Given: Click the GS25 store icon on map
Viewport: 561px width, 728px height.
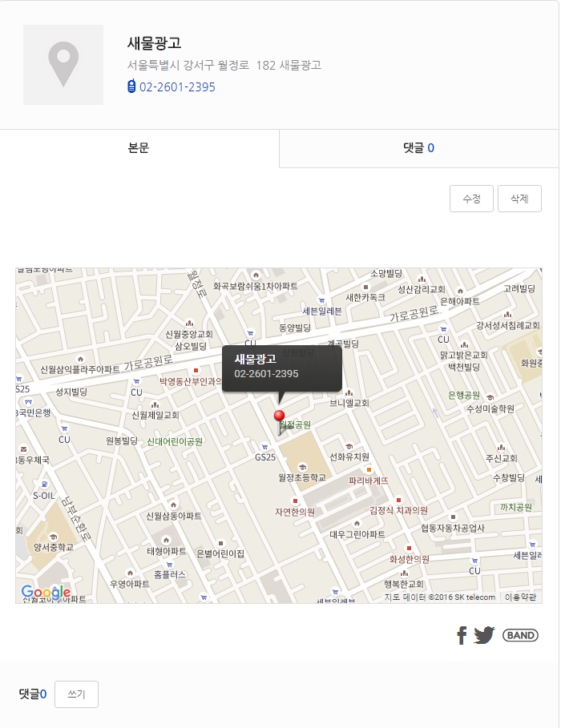Looking at the screenshot, I should tap(264, 447).
